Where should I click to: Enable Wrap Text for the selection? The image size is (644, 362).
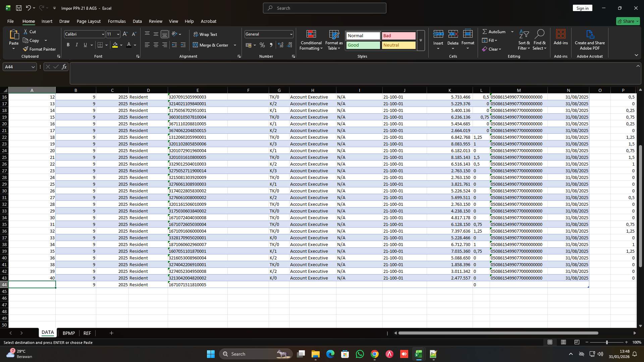pyautogui.click(x=206, y=34)
